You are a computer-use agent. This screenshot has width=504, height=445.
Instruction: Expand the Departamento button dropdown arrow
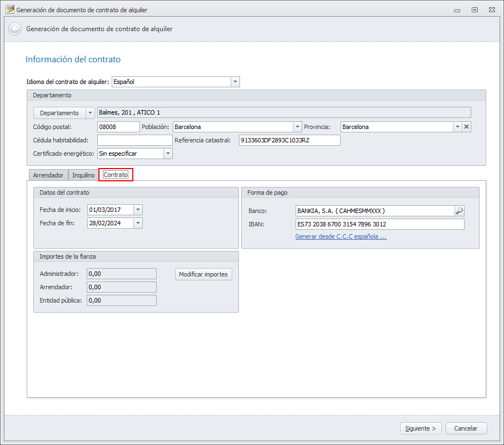pos(91,113)
